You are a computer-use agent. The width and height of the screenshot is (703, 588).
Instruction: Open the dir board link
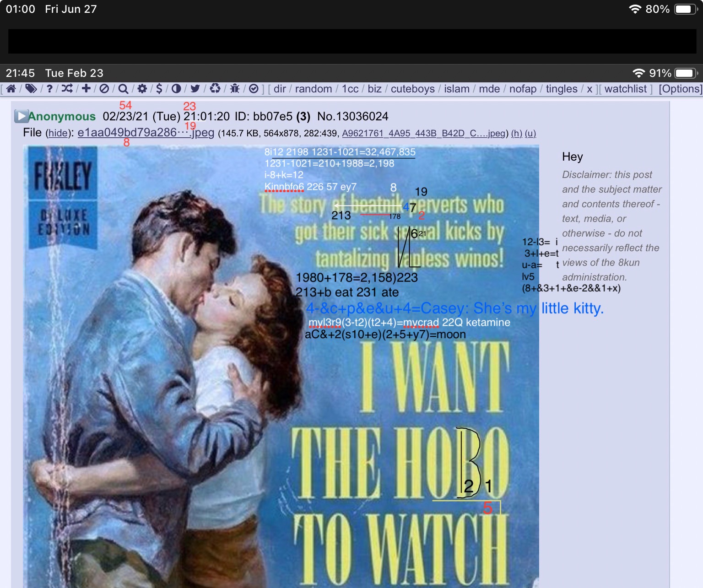[280, 89]
